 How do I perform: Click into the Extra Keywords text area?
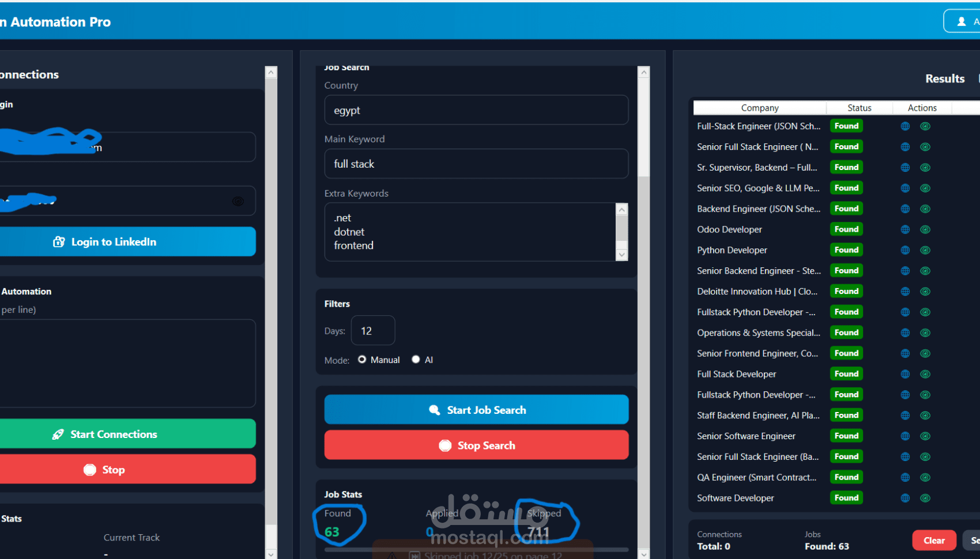pos(470,232)
